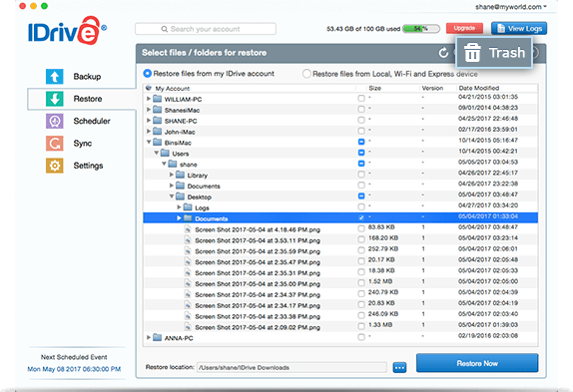Screen dimensions: 573x392
Task: Click the Next Scheduled Event date link
Action: pyautogui.click(x=74, y=369)
